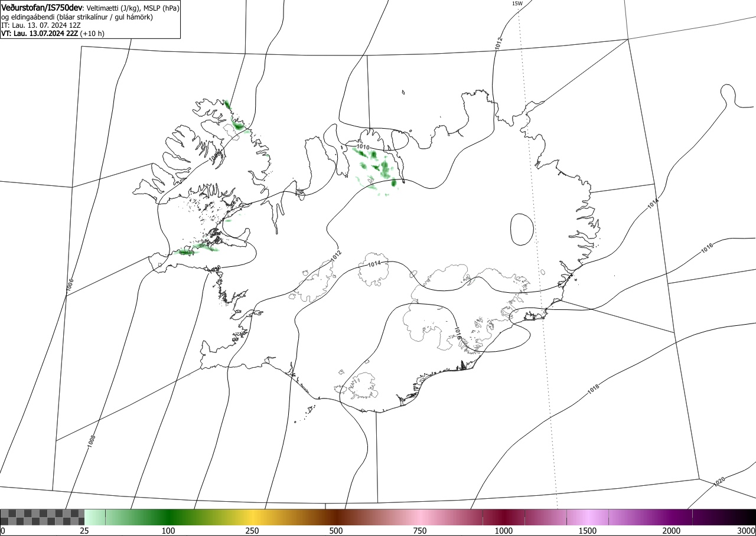
Task: Click the colorbar tick label 250
Action: click(252, 531)
